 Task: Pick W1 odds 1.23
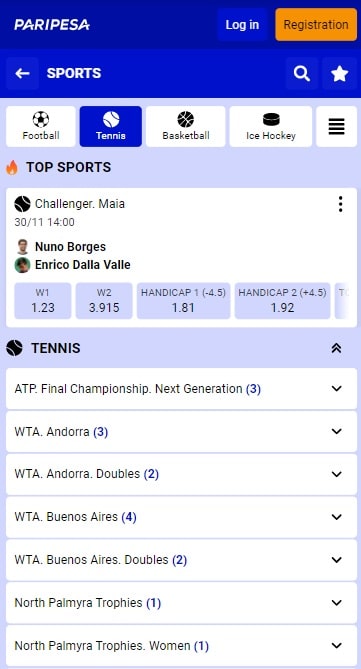click(43, 301)
